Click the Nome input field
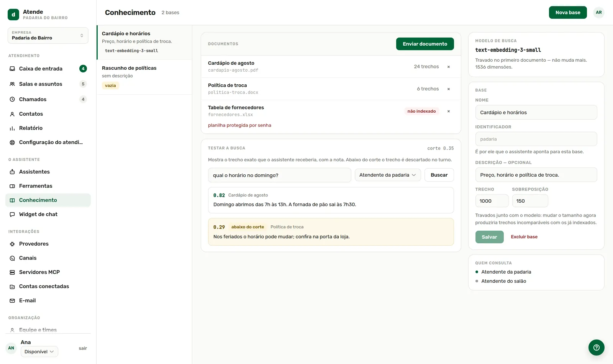The image size is (613, 364). 536,112
